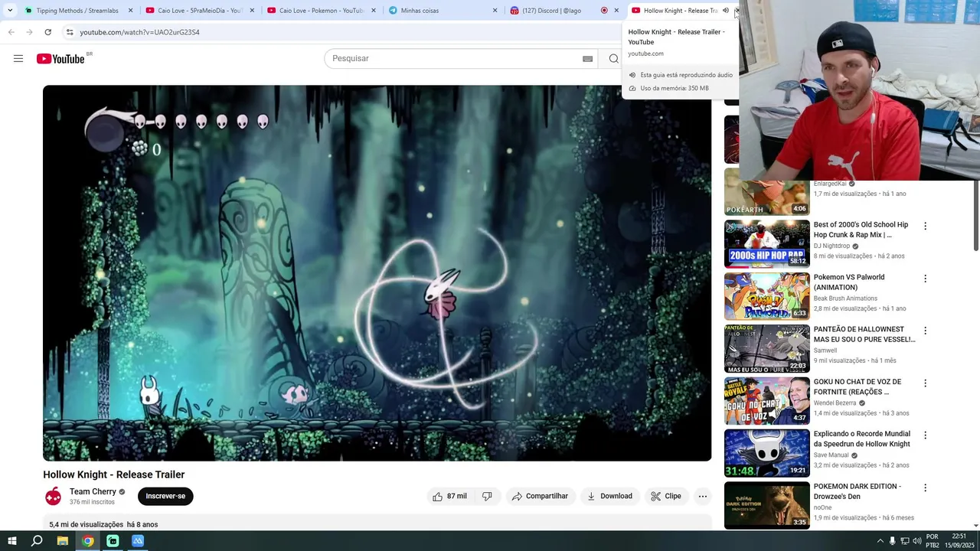The height and width of the screenshot is (551, 980).
Task: Open the Panteão de Hallownest thumbnail
Action: 766,348
